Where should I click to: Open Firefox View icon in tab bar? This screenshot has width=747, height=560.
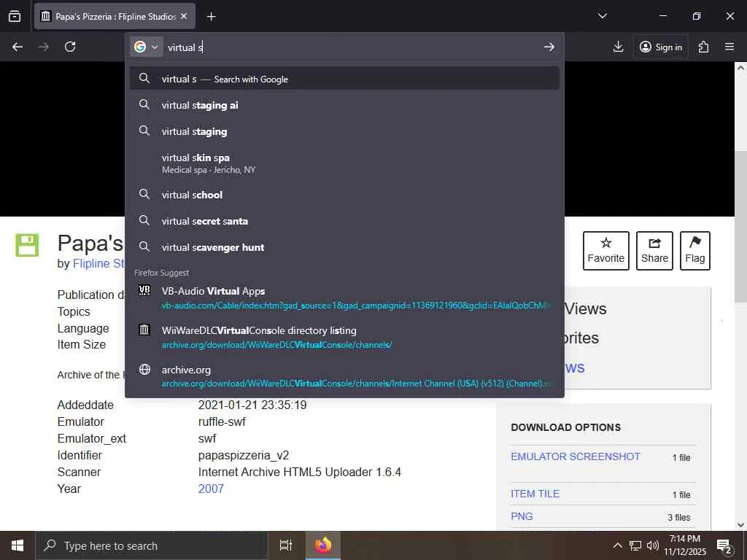15,16
